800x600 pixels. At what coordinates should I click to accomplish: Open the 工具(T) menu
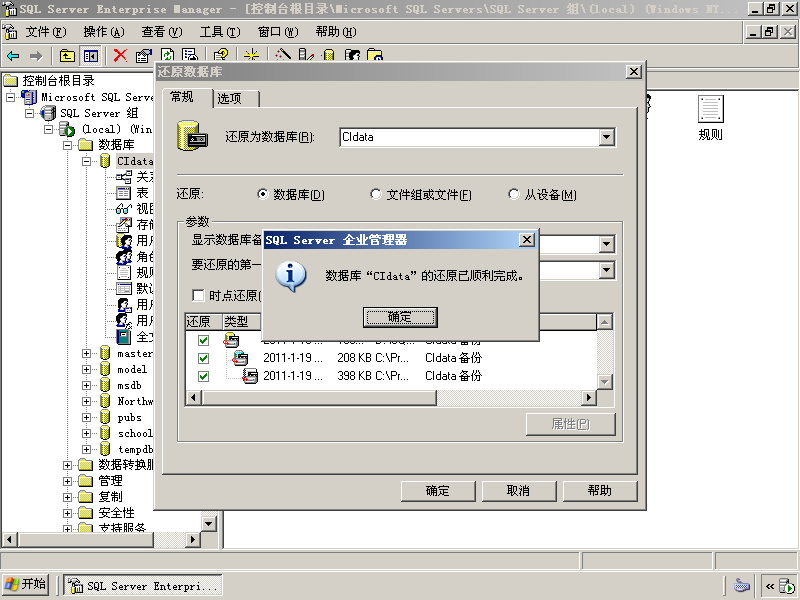tap(220, 32)
